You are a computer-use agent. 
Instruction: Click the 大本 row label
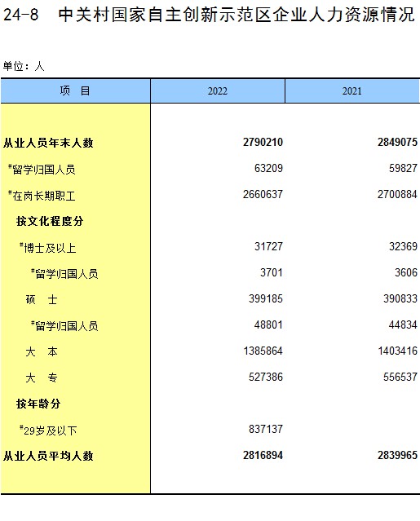click(x=42, y=351)
